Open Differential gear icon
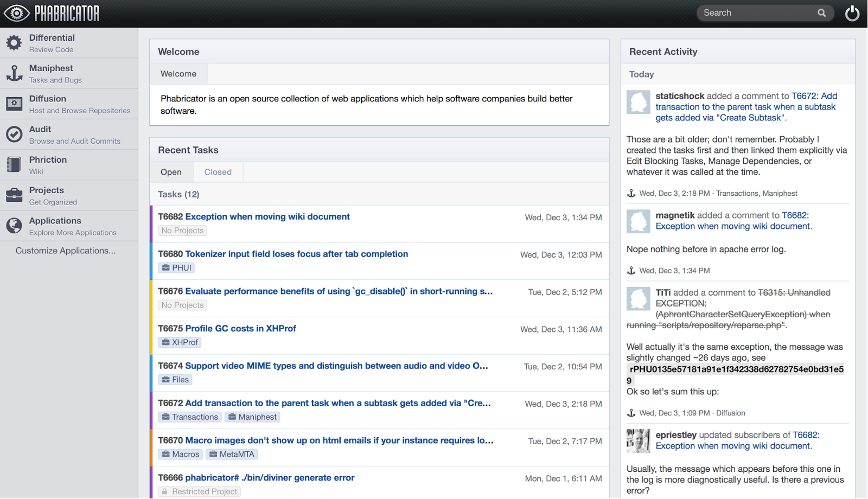The width and height of the screenshot is (868, 499). pos(14,43)
